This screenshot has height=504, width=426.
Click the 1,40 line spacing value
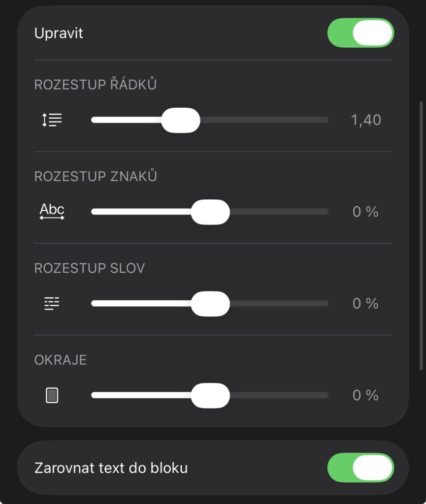(366, 120)
